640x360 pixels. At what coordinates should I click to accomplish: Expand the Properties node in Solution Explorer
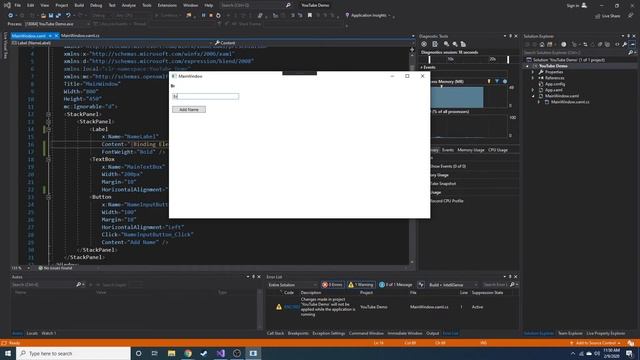533,72
